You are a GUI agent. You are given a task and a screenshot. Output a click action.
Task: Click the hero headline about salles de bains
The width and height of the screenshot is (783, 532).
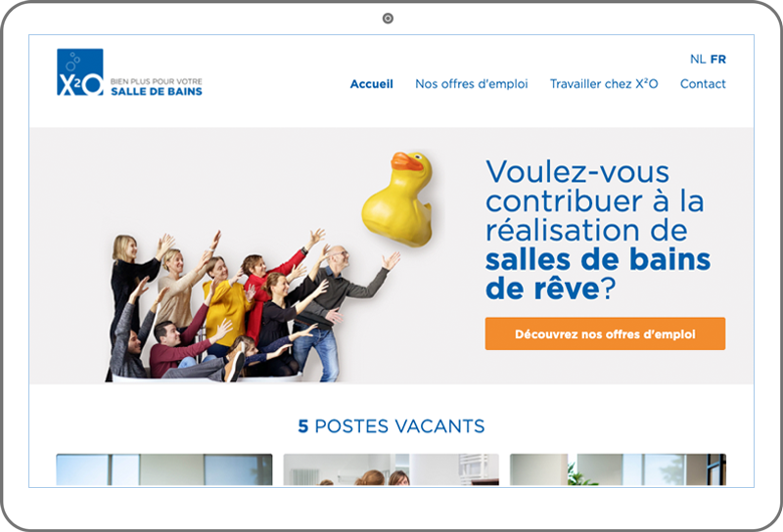(598, 230)
